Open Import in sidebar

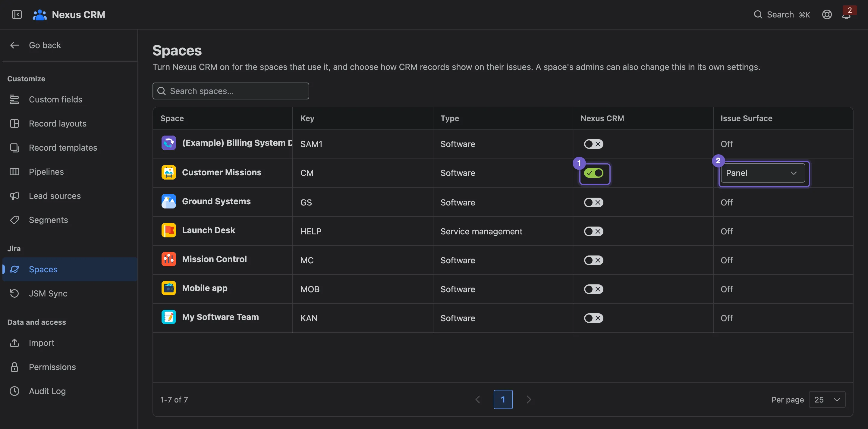click(70, 343)
